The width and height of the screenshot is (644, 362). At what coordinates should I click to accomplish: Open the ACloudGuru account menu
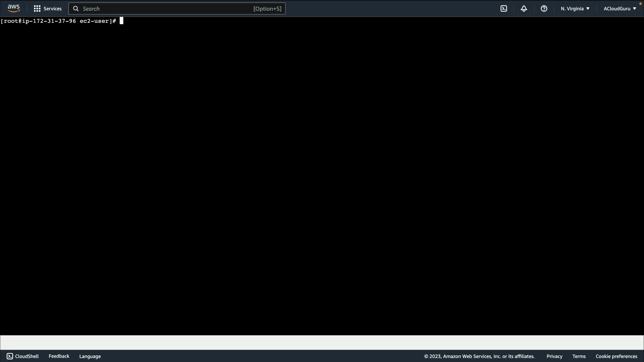coord(620,9)
